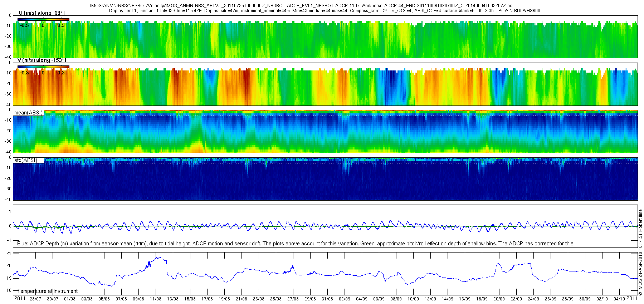Click the file path header line starting "IMOS/ANMN/NRS"
644x304 pixels.
point(301,6)
